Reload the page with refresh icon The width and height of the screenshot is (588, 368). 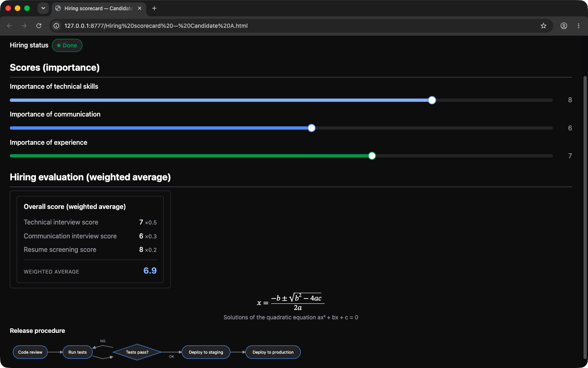tap(39, 26)
